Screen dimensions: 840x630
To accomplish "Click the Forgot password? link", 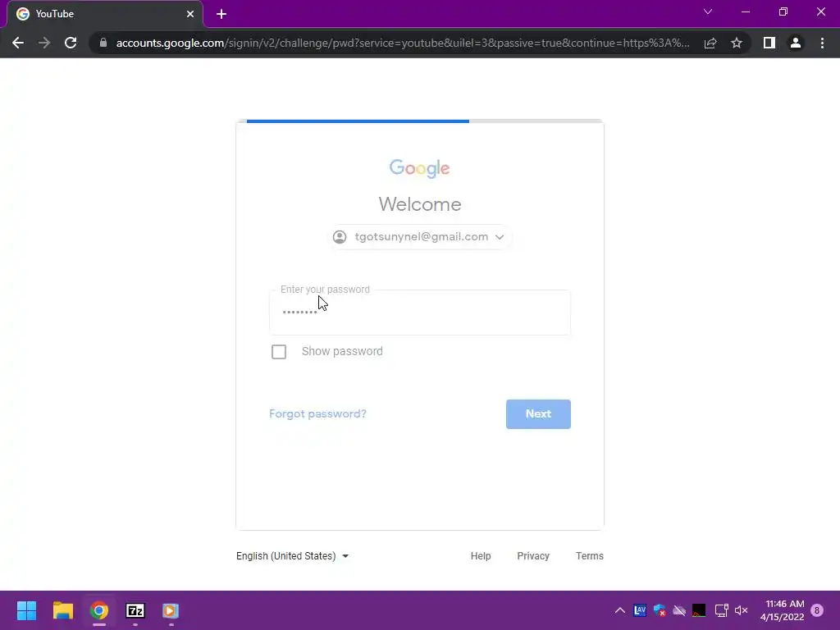I will pyautogui.click(x=317, y=413).
